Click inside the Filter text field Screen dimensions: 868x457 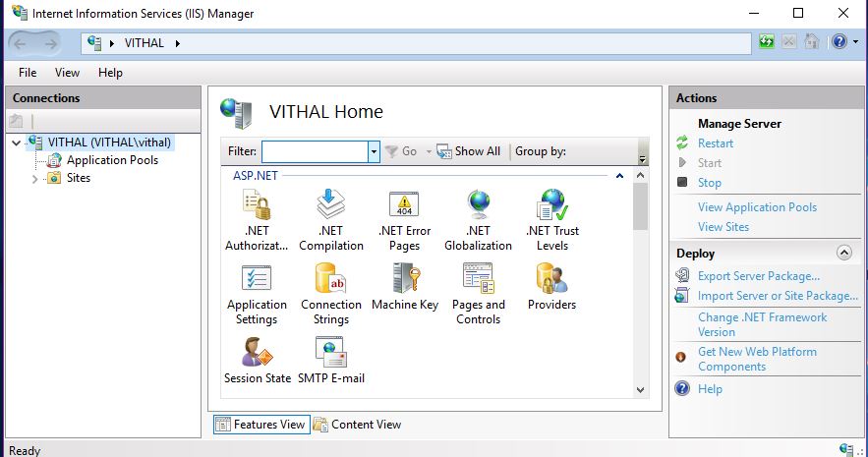tap(315, 151)
